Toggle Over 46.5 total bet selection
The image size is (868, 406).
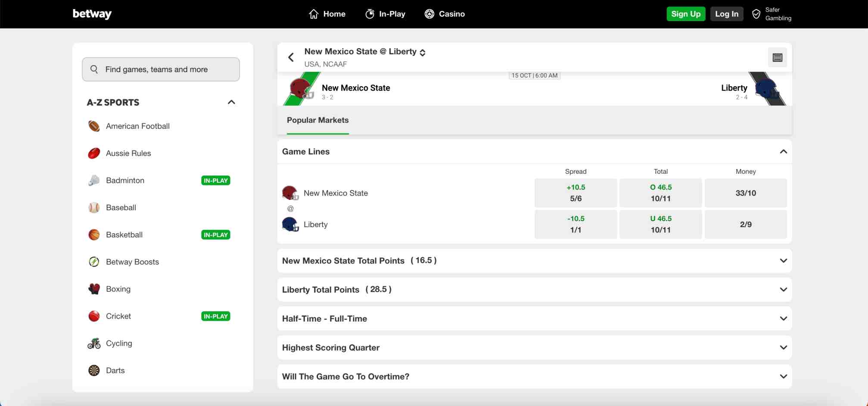(660, 193)
